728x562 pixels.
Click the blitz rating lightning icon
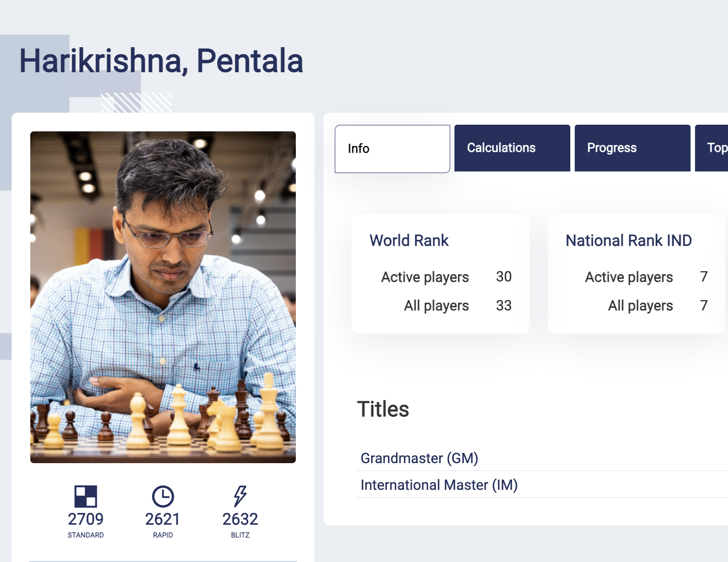point(240,496)
